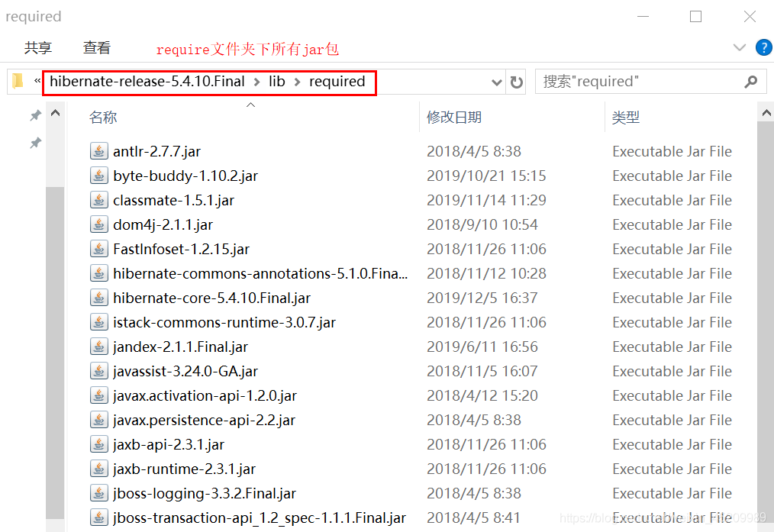Select file name jboss-logging-3.3.2.Final.jar
774x532 pixels.
(x=205, y=493)
